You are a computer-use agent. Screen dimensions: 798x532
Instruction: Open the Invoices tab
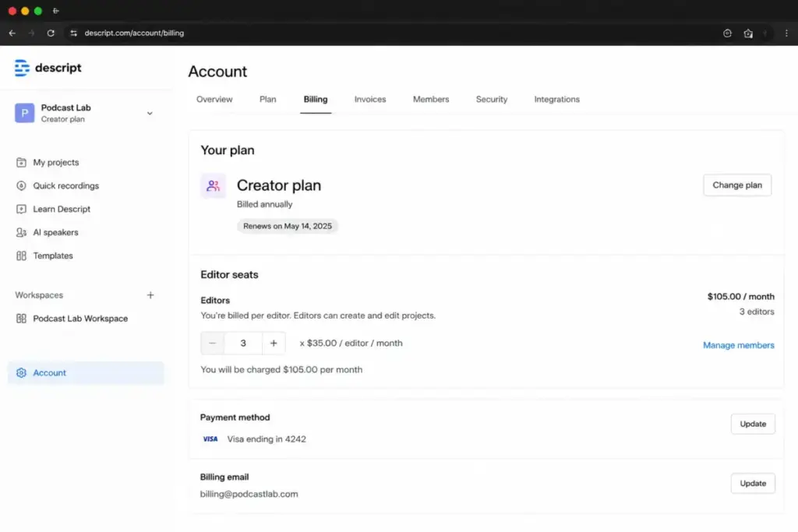click(370, 99)
